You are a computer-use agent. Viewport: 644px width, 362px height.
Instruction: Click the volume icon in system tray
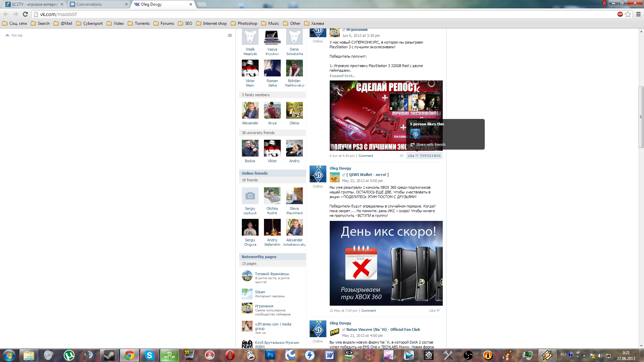tap(600, 355)
